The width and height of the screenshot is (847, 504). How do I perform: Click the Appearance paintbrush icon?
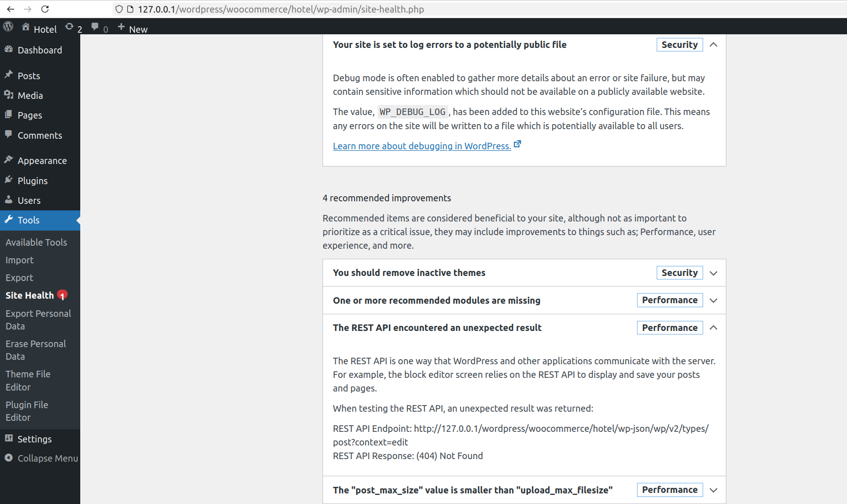pos(9,160)
